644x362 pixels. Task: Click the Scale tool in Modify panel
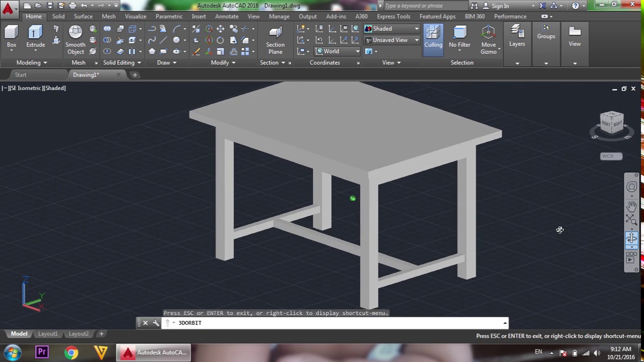[220, 51]
